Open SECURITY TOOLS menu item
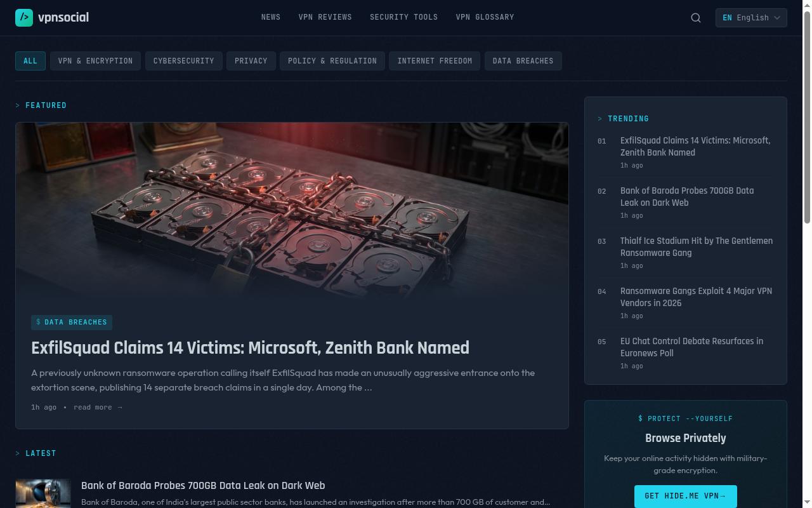The height and width of the screenshot is (508, 812). tap(404, 17)
